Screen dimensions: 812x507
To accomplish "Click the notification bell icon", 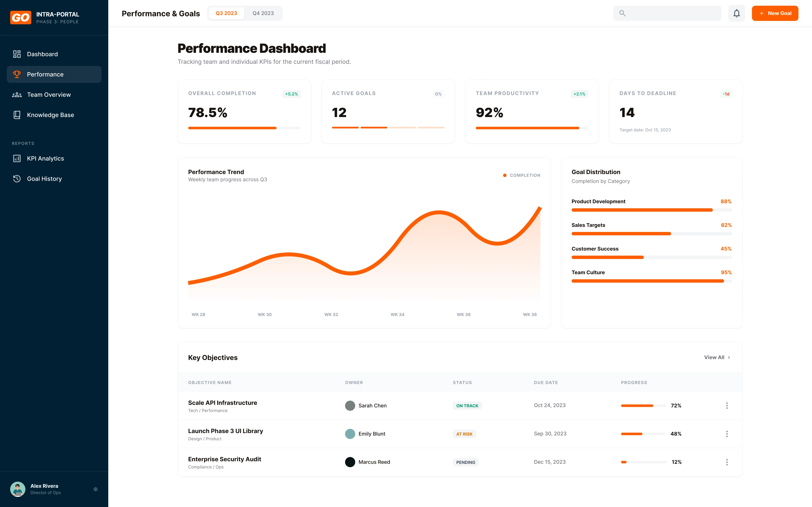I will [x=736, y=13].
